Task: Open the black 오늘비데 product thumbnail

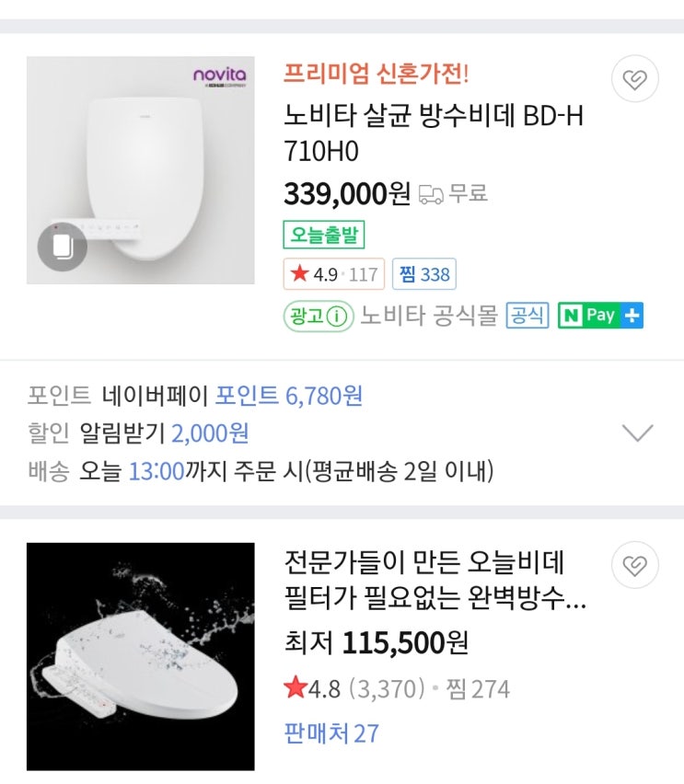Action: tap(140, 656)
